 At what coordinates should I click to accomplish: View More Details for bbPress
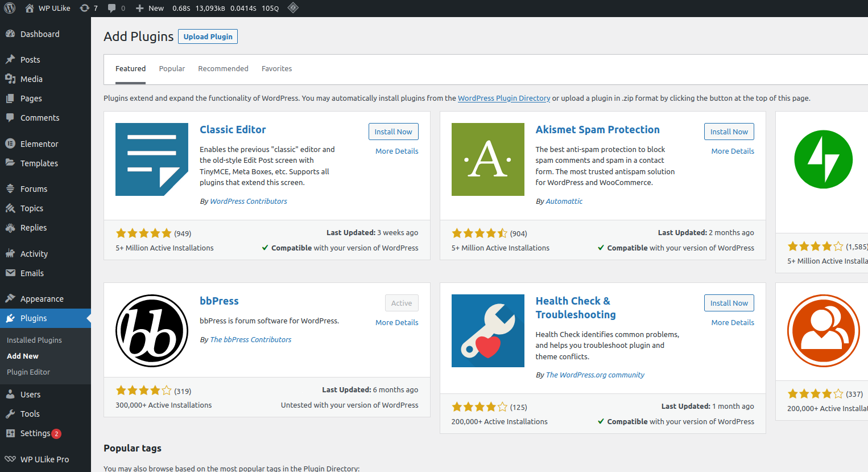click(x=397, y=322)
